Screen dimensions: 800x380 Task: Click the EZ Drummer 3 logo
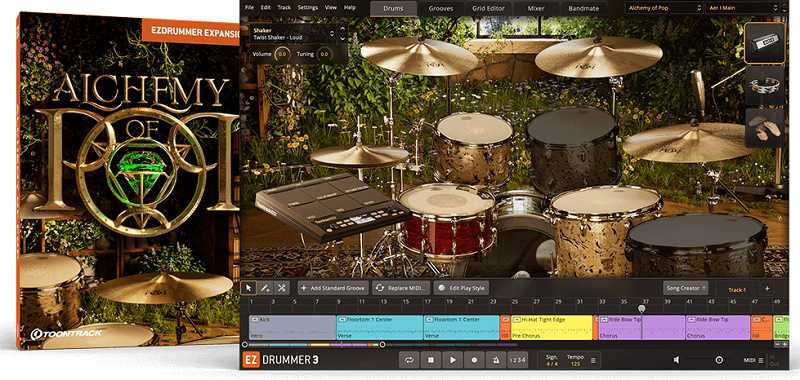pos(281,360)
